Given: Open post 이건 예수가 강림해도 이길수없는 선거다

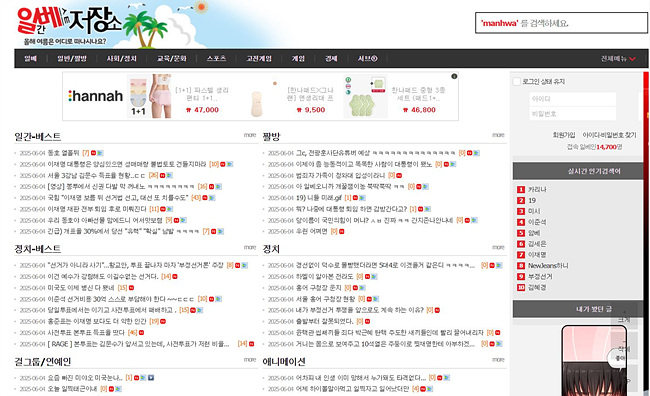Looking at the screenshot, I should pyautogui.click(x=103, y=277).
